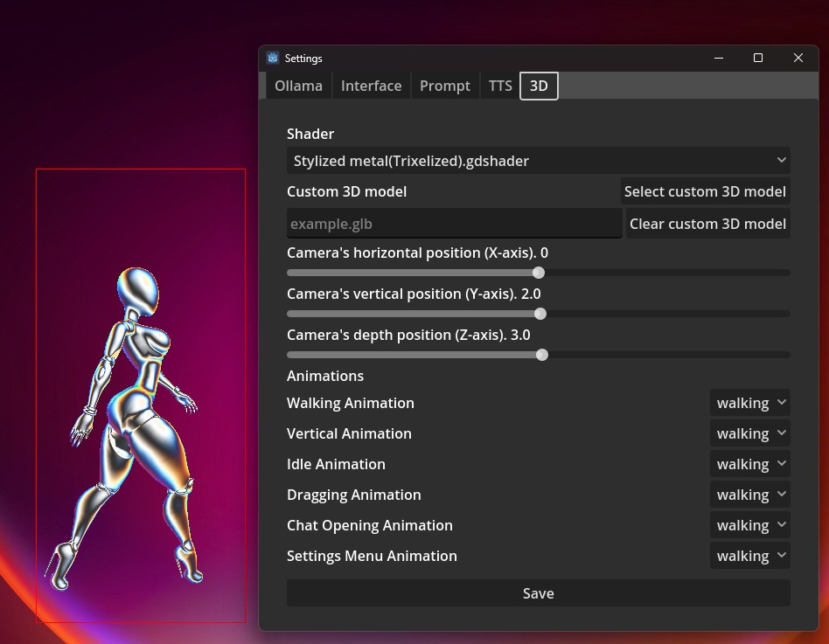Switch to the Interface tab
The image size is (829, 644).
click(x=371, y=86)
